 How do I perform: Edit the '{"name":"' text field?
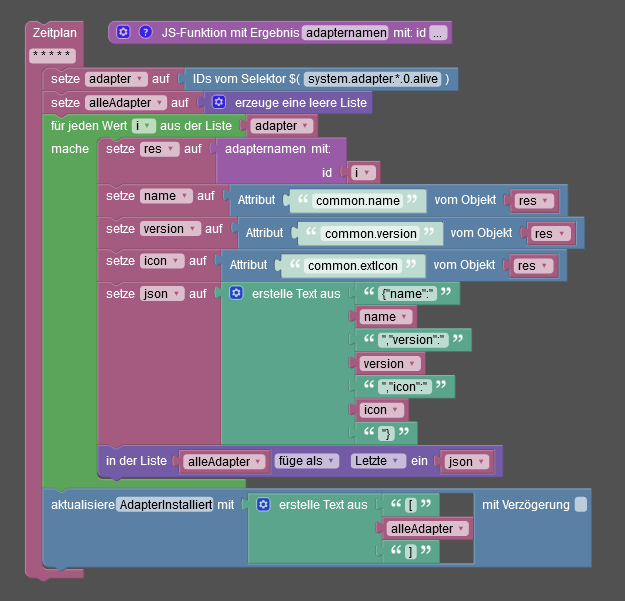(x=407, y=294)
